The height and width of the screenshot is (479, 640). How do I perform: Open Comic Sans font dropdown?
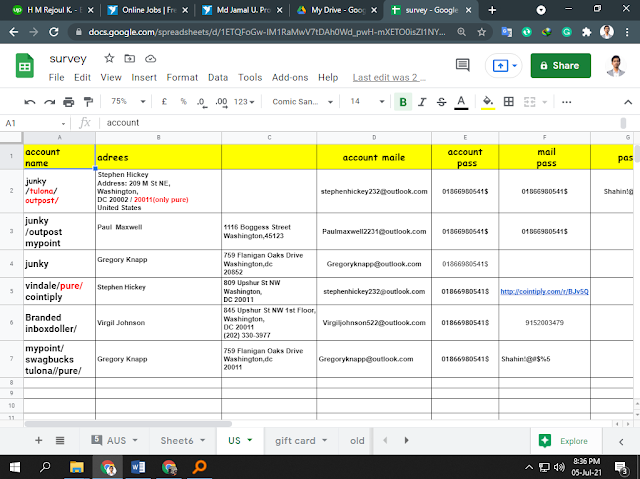pos(302,102)
